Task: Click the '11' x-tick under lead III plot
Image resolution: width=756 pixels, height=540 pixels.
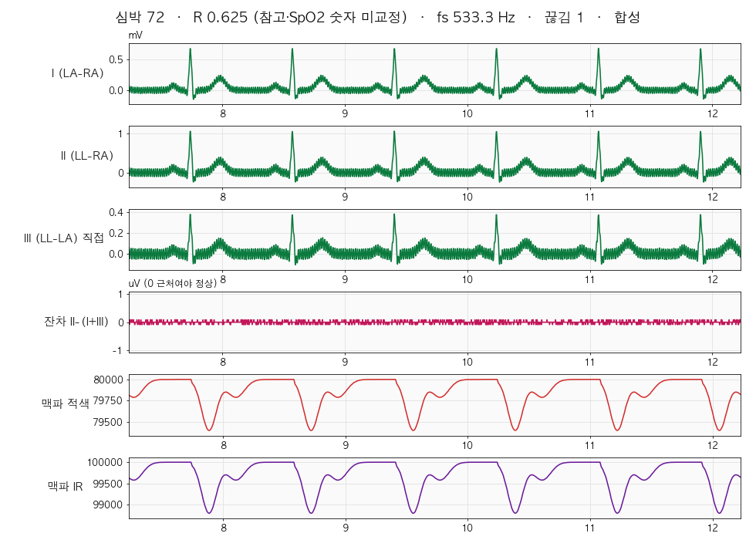Action: (589, 279)
